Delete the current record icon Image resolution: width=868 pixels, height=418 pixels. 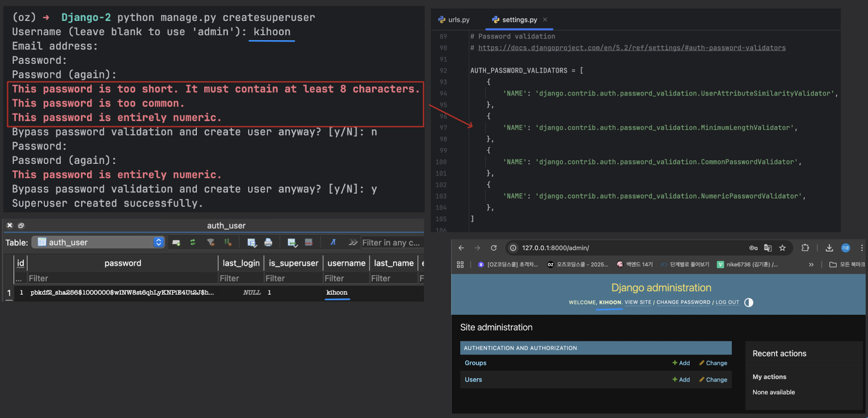coord(309,242)
